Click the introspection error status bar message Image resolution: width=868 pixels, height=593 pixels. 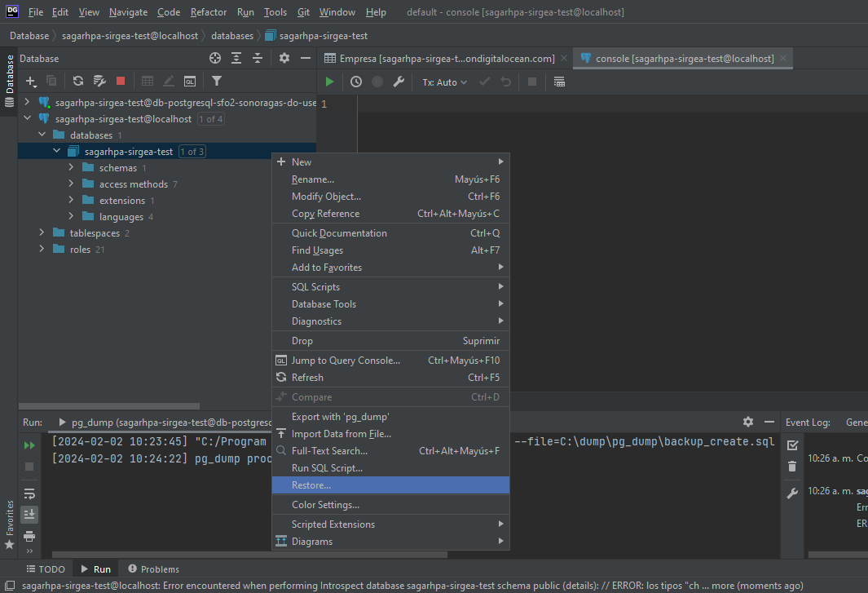click(x=412, y=586)
